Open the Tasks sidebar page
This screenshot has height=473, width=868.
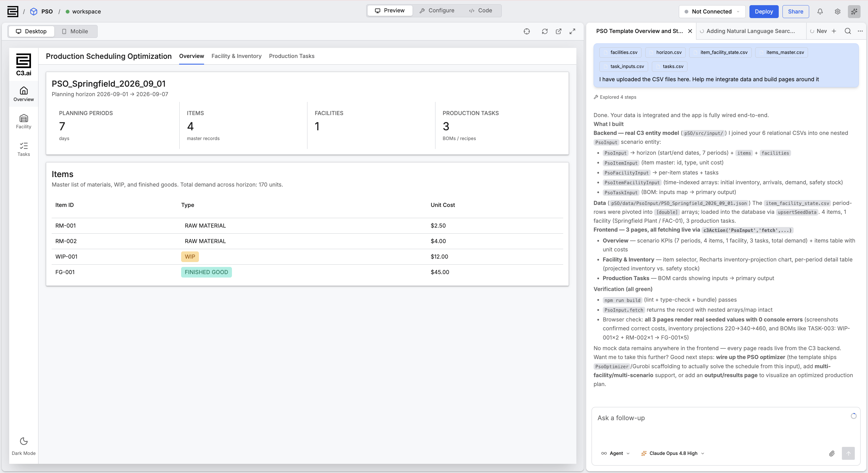(24, 149)
